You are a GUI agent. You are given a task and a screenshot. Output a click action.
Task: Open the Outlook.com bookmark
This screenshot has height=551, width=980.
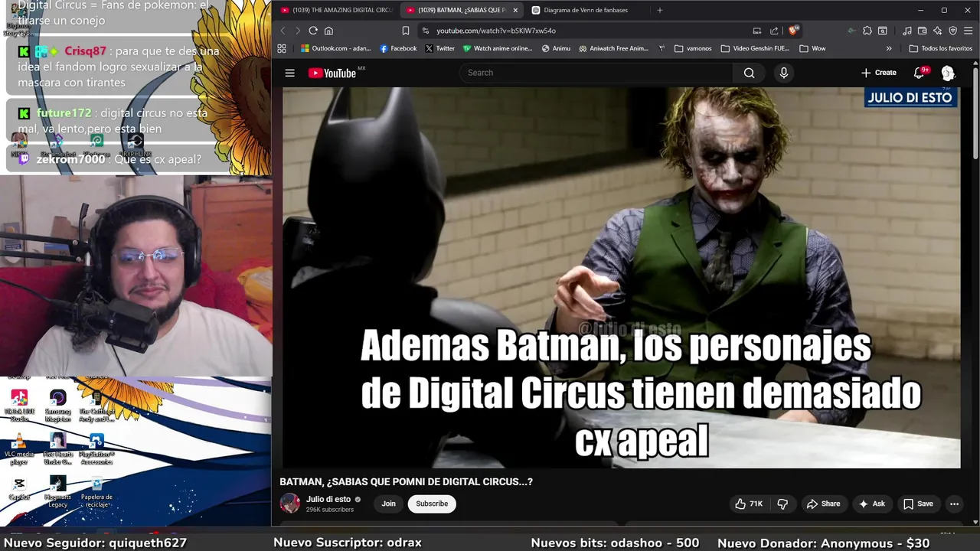pyautogui.click(x=335, y=48)
